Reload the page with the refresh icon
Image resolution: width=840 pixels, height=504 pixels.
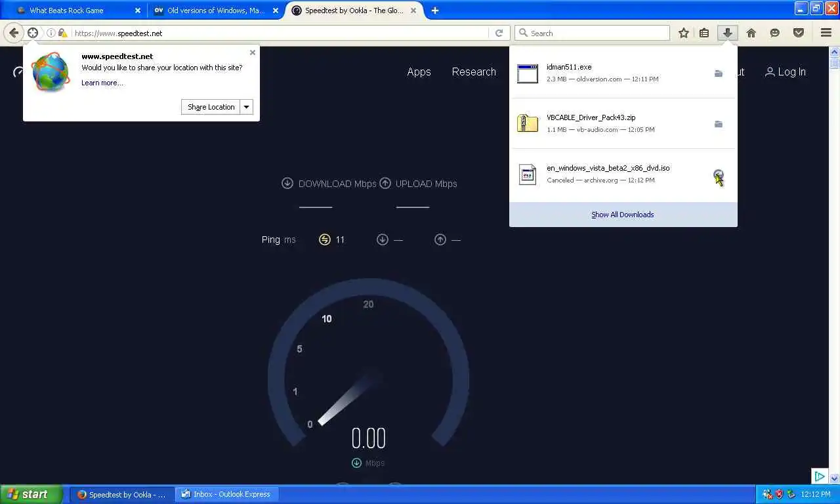point(499,33)
